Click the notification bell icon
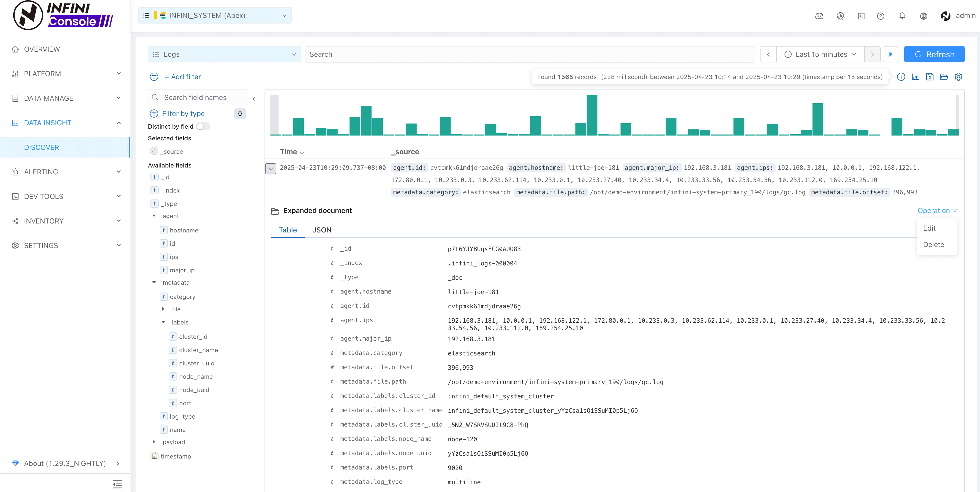The width and height of the screenshot is (980, 492). point(902,16)
